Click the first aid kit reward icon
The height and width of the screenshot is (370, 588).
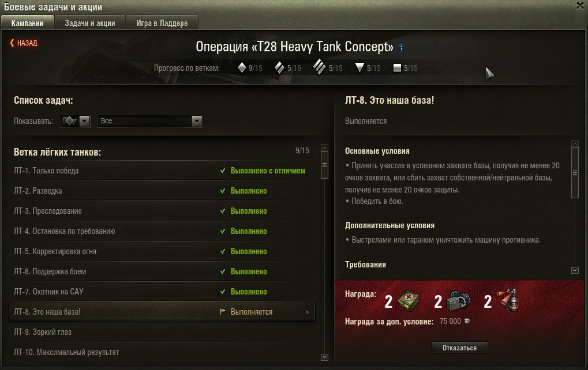tap(409, 301)
